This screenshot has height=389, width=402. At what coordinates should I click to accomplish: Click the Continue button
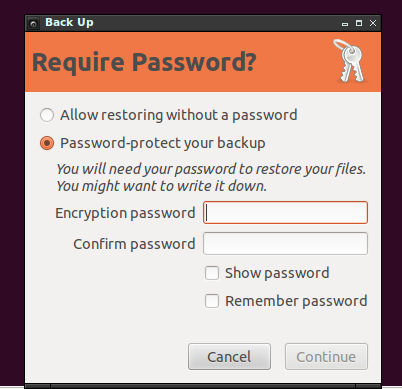pyautogui.click(x=326, y=357)
